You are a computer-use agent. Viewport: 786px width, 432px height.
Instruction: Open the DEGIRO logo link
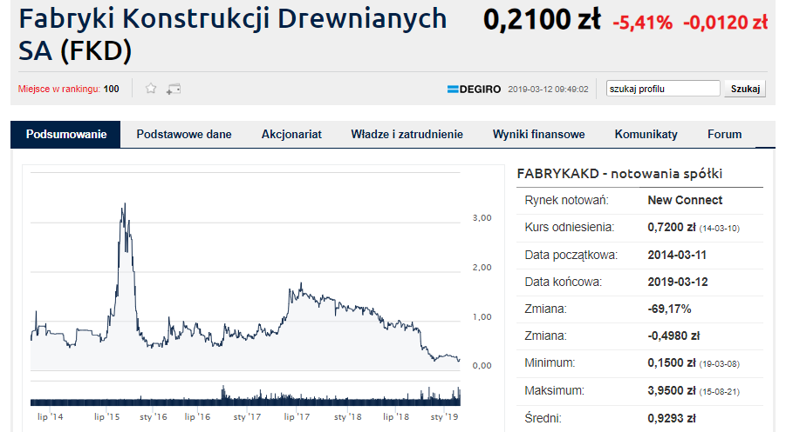point(474,89)
